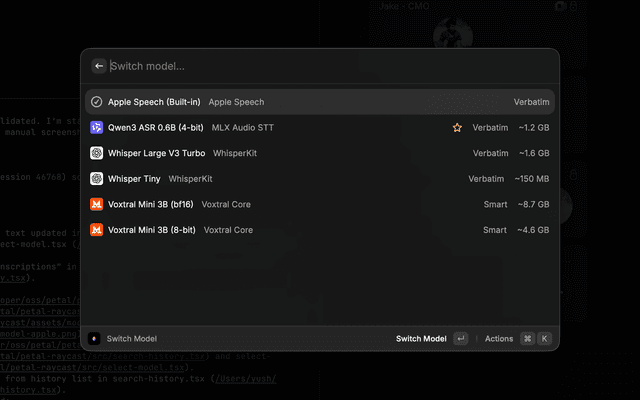Choose Qwen3 ASR 0.6B (4-bit) model
Viewport: 640px width, 400px height.
click(300, 128)
